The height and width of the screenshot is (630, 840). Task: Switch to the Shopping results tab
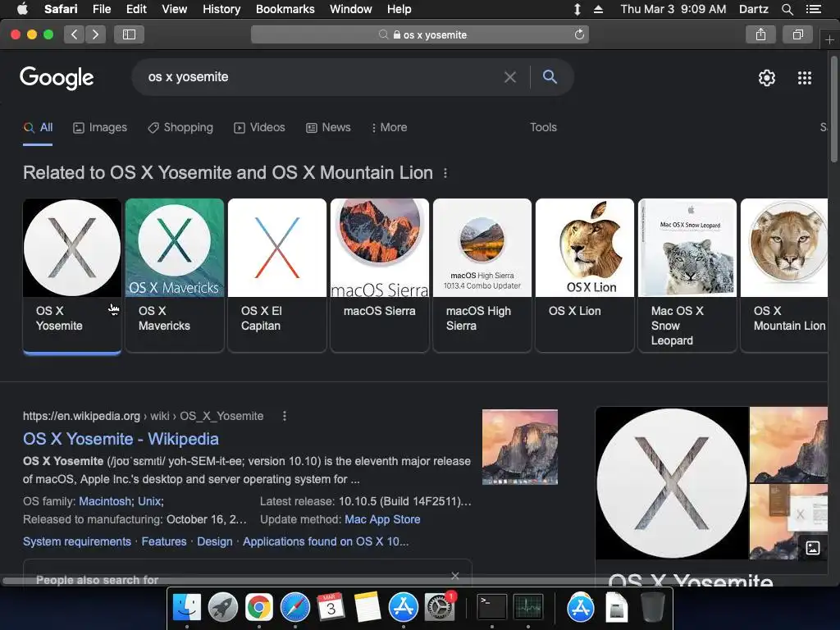180,127
